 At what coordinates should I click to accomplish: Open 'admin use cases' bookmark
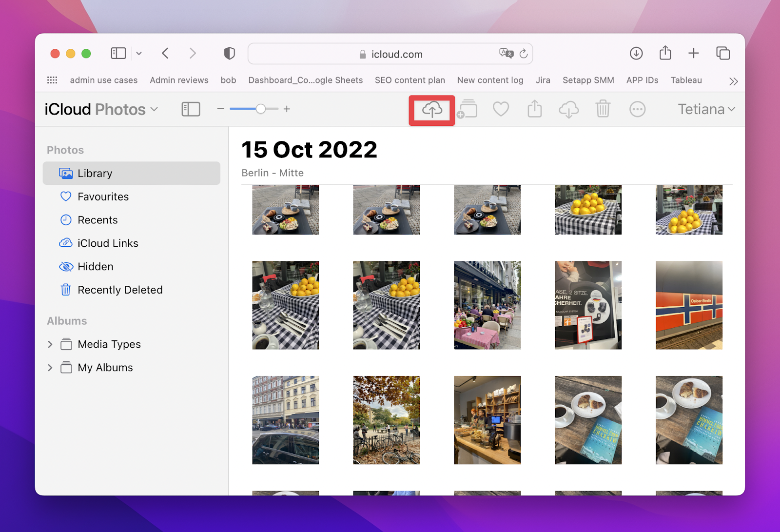[x=104, y=80]
